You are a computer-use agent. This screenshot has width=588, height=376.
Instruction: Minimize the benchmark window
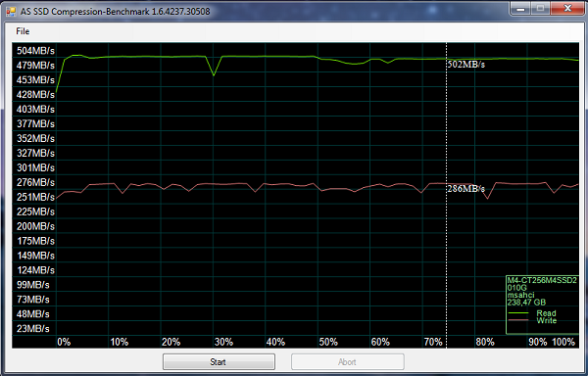(520, 8)
